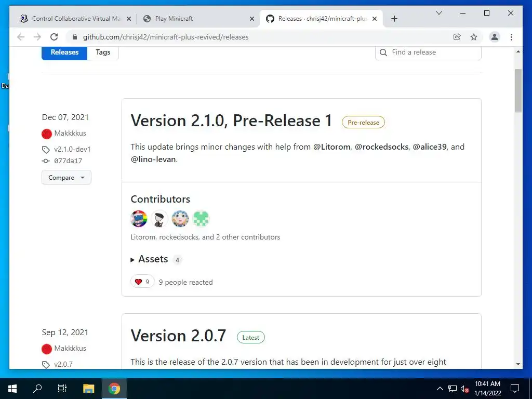Click the muted volume tray icon
Image resolution: width=532 pixels, height=399 pixels.
[x=464, y=389]
